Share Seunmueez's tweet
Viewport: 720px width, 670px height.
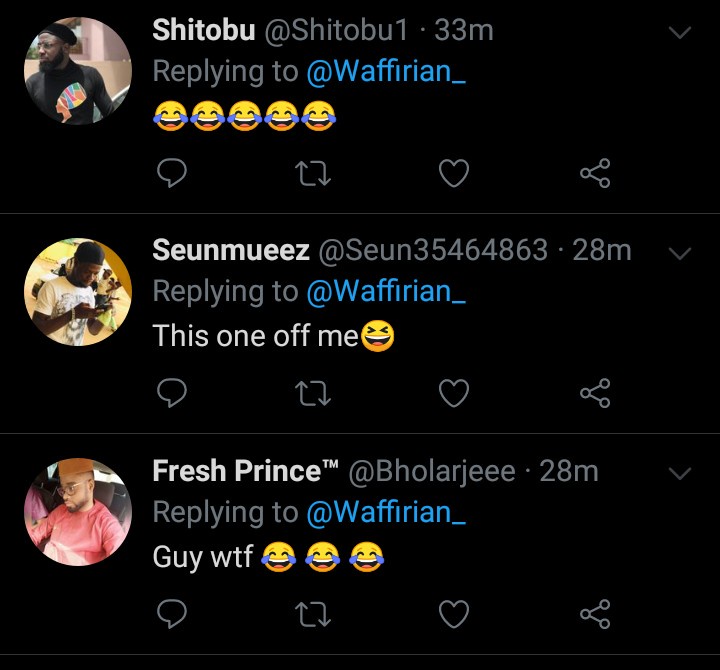coord(595,394)
